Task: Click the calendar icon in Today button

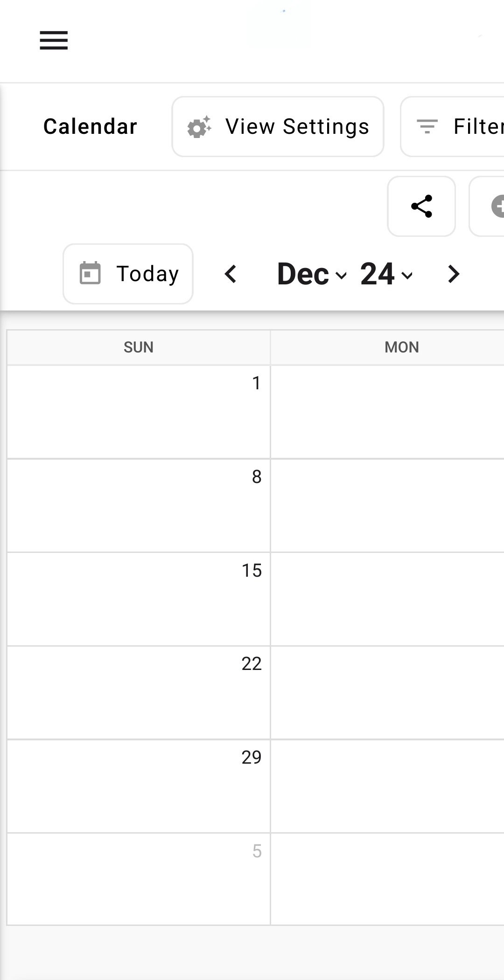Action: tap(90, 274)
